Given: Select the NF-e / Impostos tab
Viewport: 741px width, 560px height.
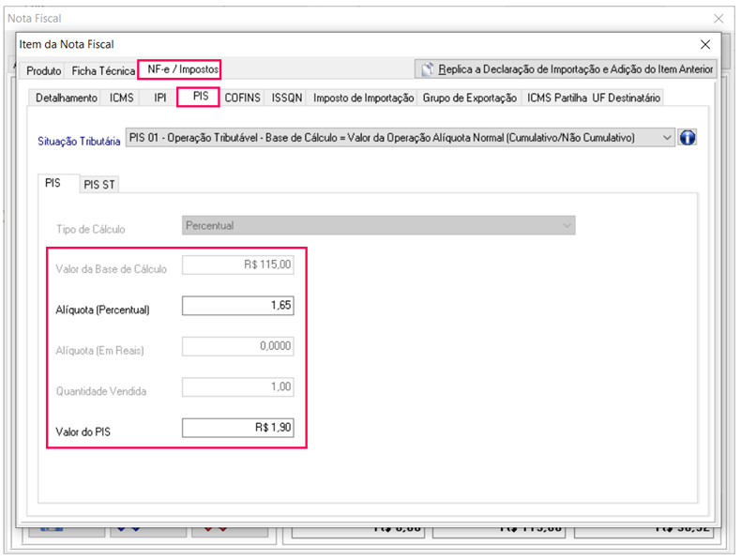Looking at the screenshot, I should [x=183, y=69].
